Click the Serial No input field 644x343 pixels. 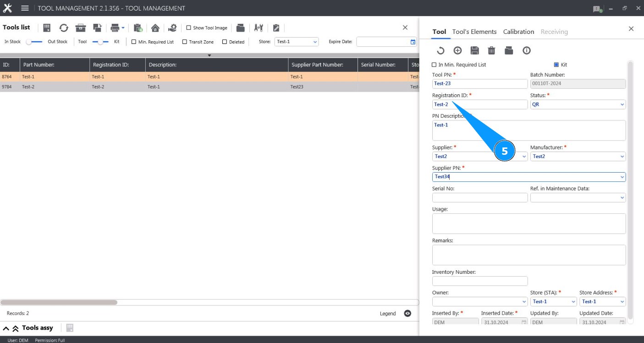(480, 197)
